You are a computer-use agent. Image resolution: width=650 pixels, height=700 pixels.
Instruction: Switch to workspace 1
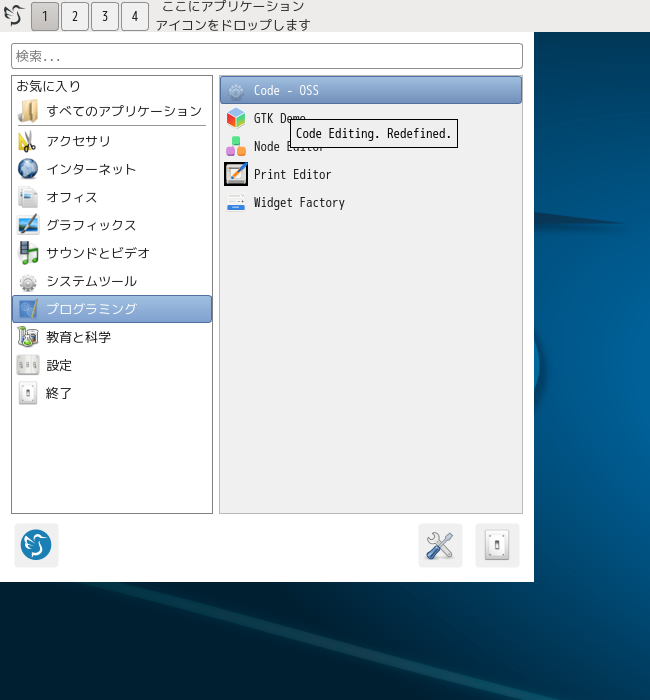[x=45, y=16]
